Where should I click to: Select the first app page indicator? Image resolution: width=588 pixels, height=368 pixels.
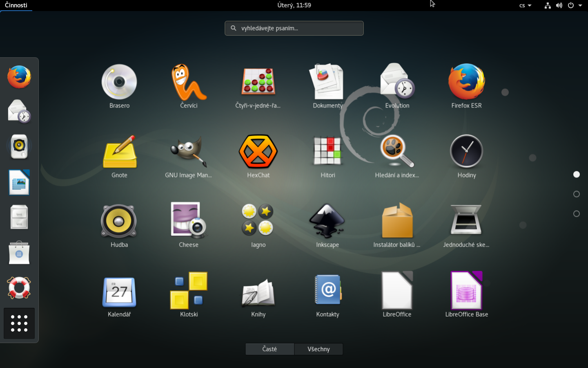click(x=577, y=175)
